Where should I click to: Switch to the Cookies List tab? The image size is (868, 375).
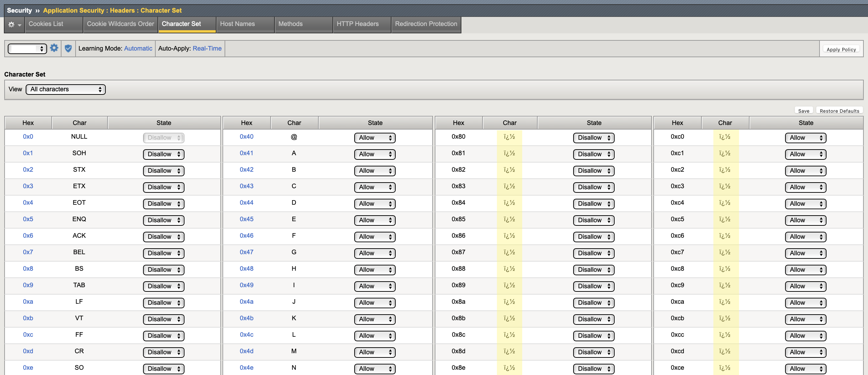click(54, 24)
